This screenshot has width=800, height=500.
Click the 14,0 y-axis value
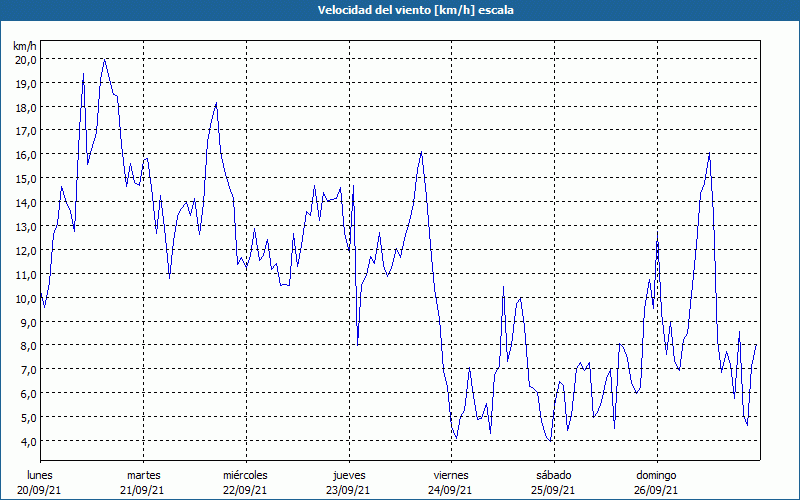27,203
